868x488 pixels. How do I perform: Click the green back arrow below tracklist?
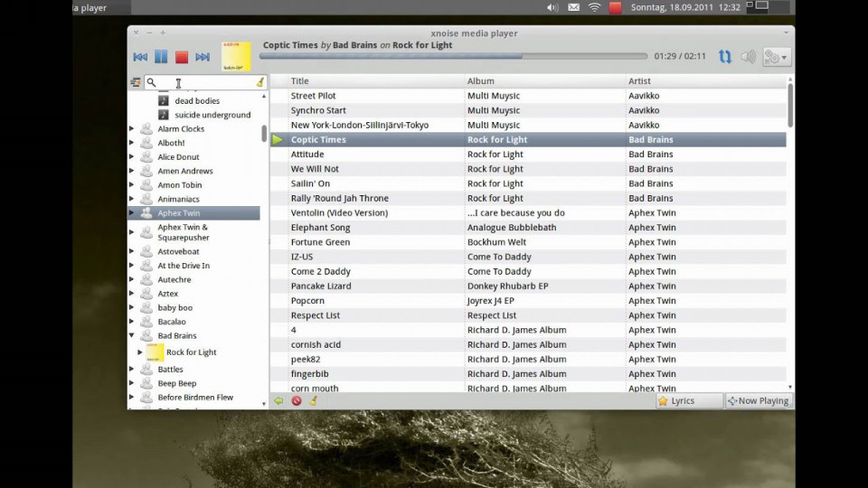pyautogui.click(x=278, y=400)
